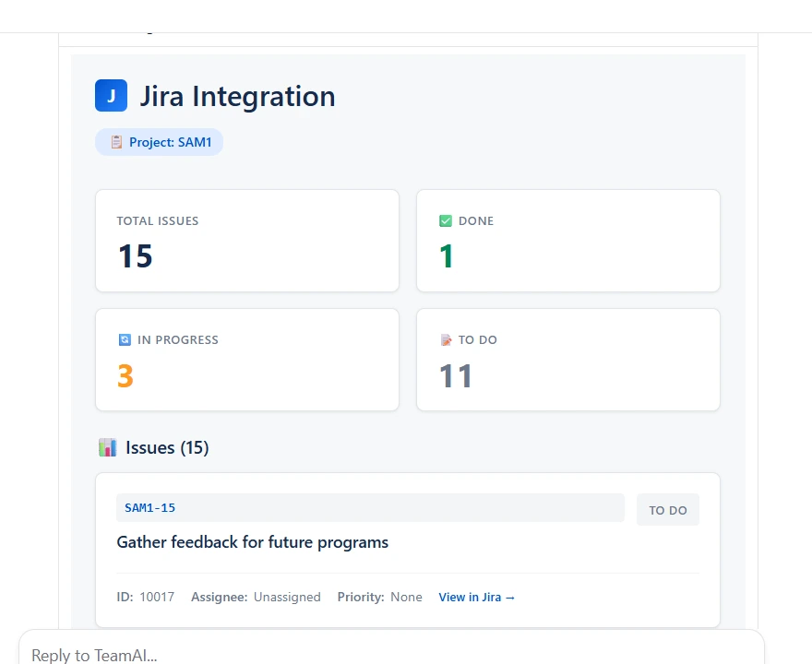Click Priority: None text
The height and width of the screenshot is (664, 812).
click(379, 598)
